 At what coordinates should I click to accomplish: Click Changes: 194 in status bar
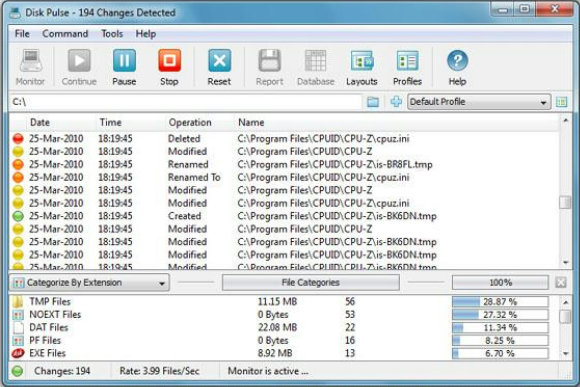(x=62, y=371)
